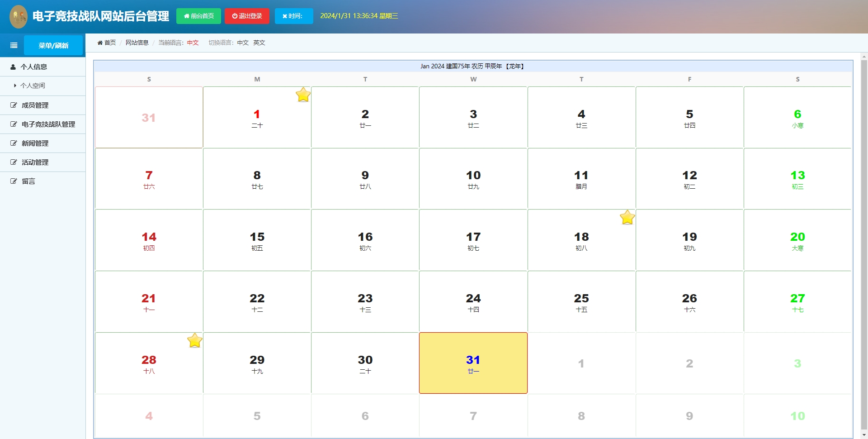Screen dimensions: 868x439
Task: Click the scrollbar down arrow
Action: click(864, 434)
